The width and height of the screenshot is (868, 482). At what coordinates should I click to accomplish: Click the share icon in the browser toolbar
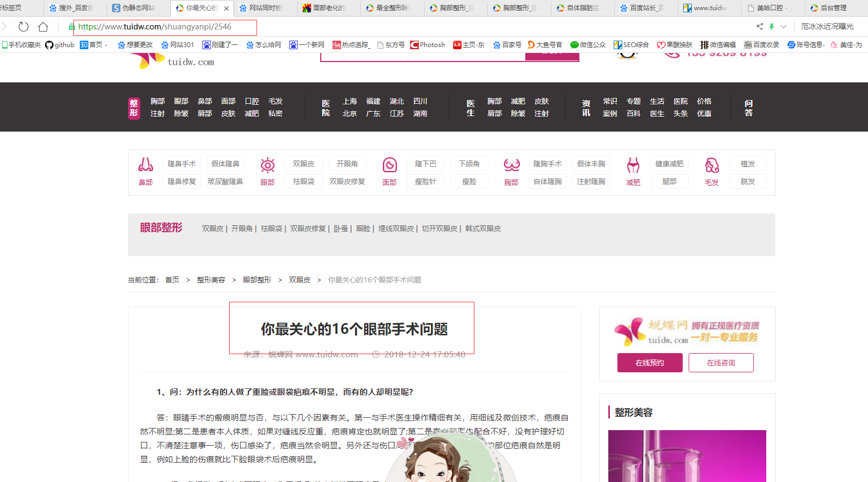tap(759, 26)
